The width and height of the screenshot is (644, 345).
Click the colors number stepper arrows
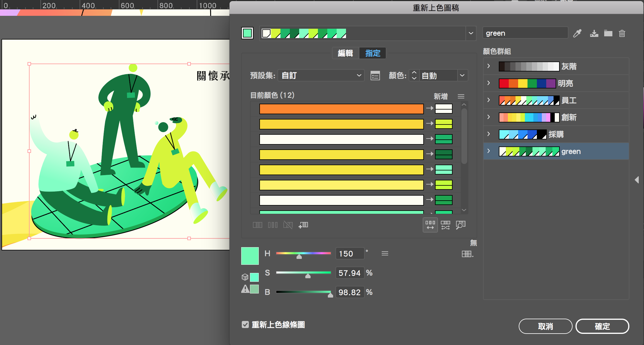[x=414, y=76]
